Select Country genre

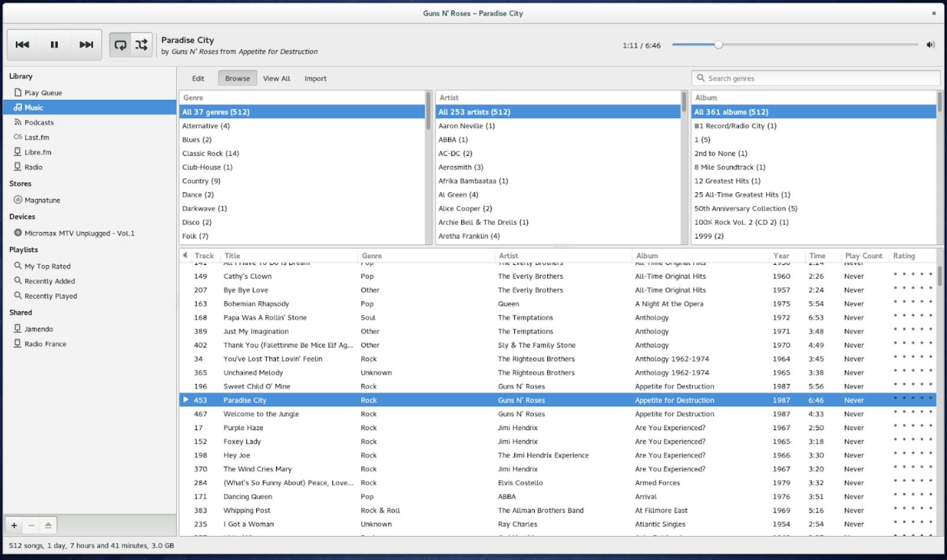pyautogui.click(x=302, y=181)
